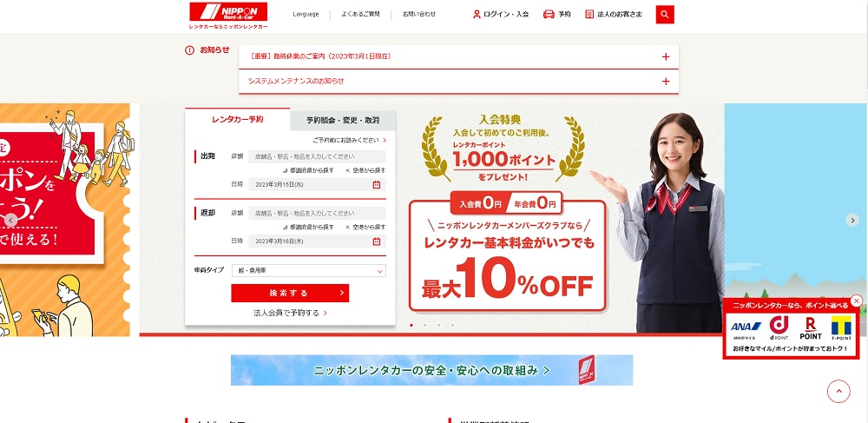Close the points banner popup
This screenshot has height=423, width=868.
coord(857,301)
